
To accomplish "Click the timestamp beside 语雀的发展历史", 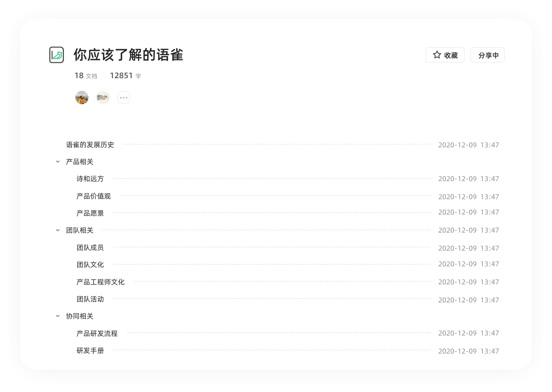I will click(x=468, y=145).
